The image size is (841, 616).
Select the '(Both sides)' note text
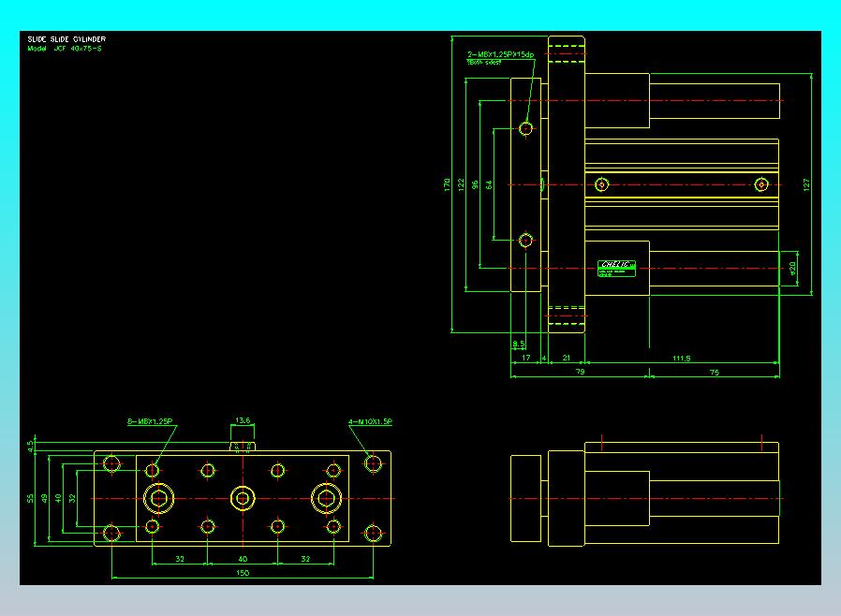click(484, 62)
